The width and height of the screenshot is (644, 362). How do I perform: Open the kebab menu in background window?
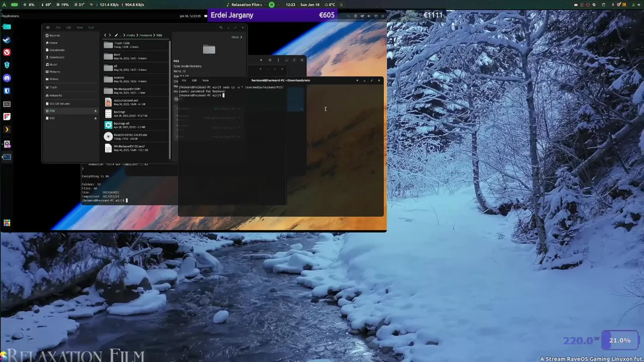[x=278, y=60]
